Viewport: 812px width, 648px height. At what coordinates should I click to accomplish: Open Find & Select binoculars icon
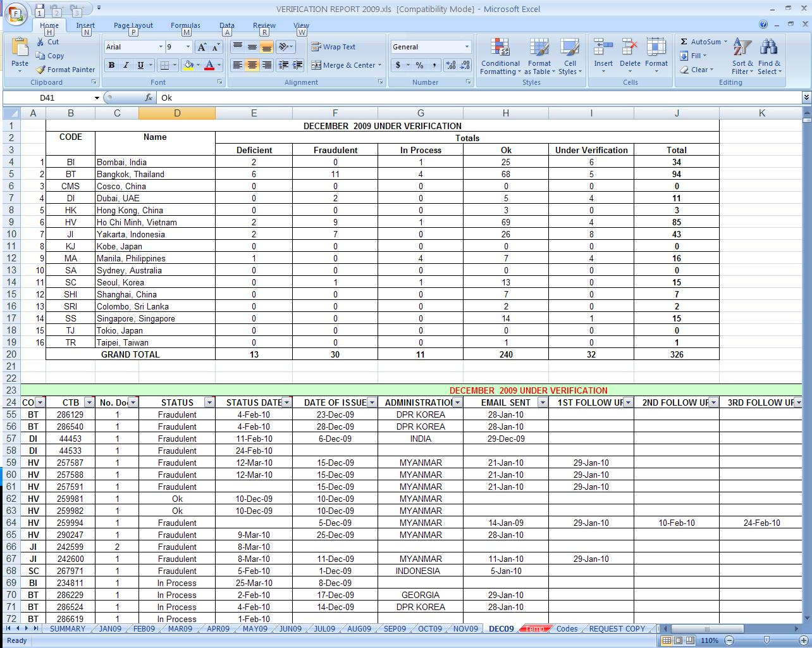(769, 48)
